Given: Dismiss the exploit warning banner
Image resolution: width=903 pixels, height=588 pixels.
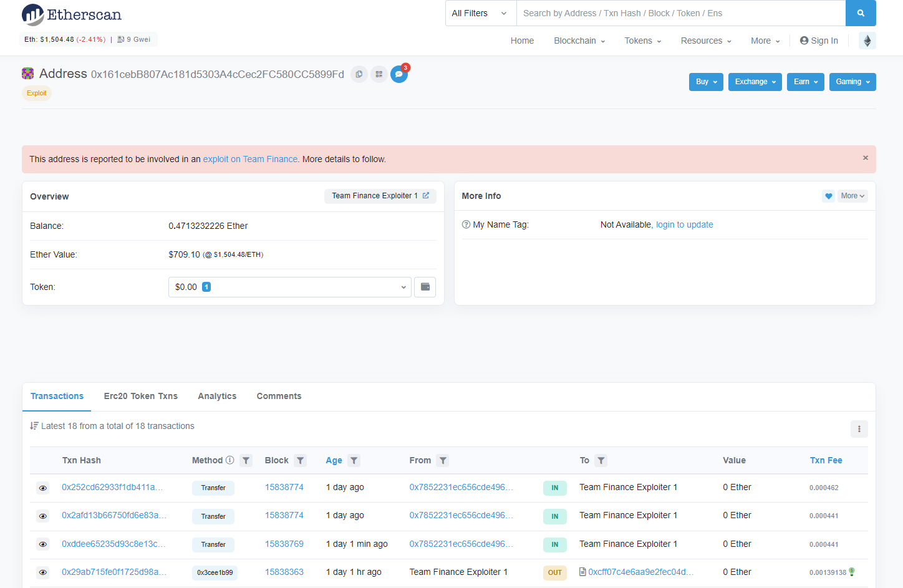Looking at the screenshot, I should coord(866,158).
